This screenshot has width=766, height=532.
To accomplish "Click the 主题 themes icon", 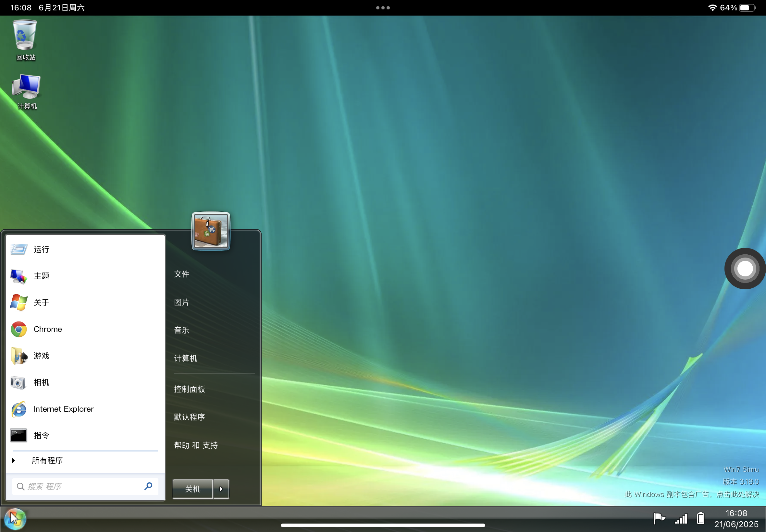I will coord(19,276).
